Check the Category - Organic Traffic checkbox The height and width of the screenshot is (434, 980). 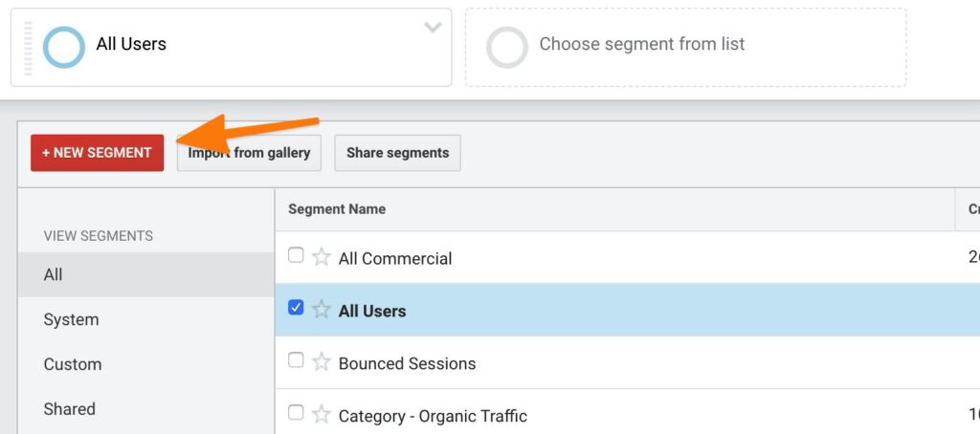tap(296, 413)
